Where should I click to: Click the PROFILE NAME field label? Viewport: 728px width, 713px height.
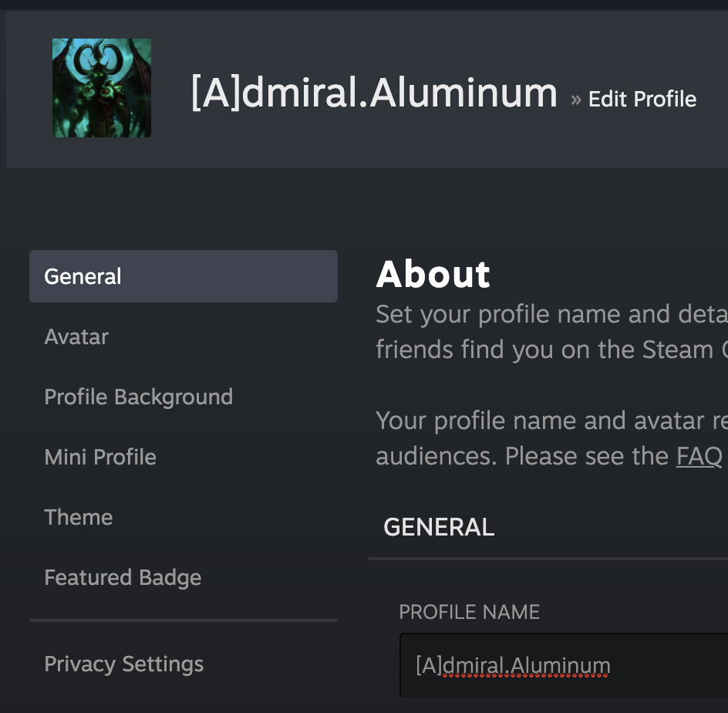469,612
